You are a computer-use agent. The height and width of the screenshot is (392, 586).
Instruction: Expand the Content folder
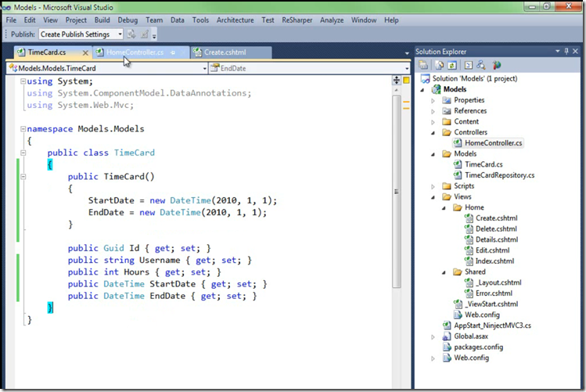pos(433,122)
